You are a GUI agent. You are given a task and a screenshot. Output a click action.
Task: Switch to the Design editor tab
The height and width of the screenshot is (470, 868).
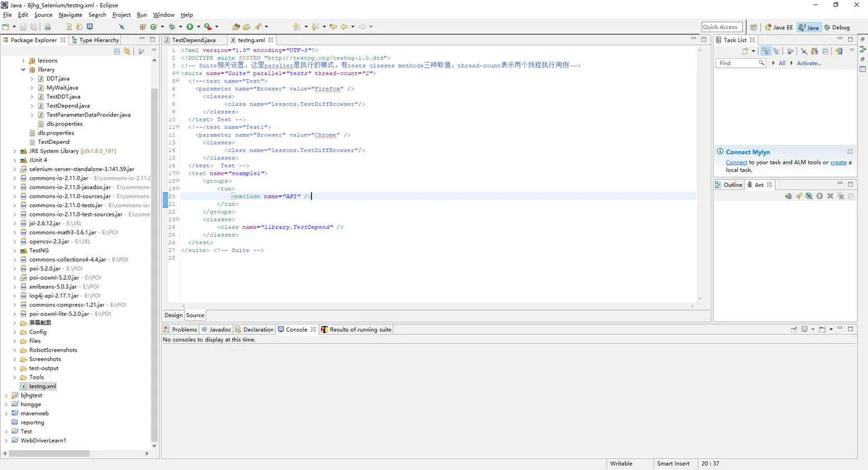(x=174, y=315)
